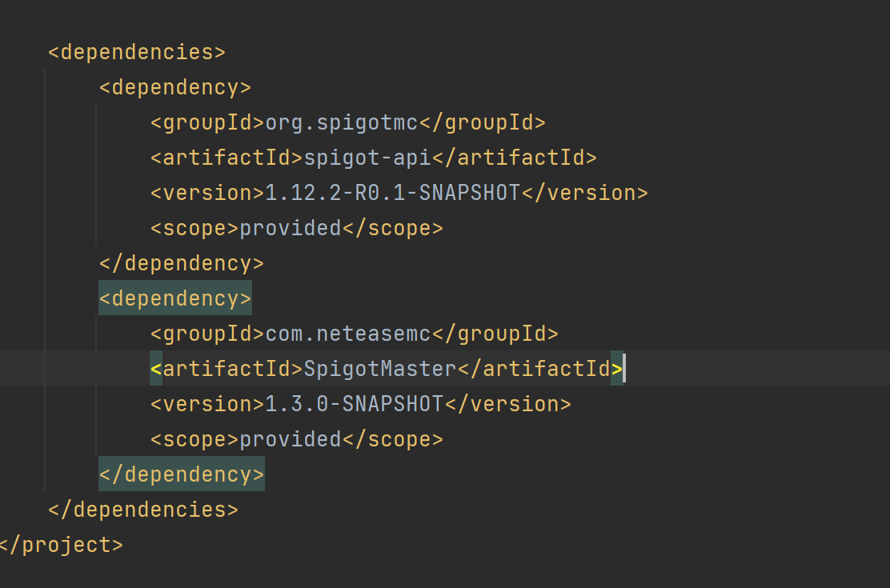This screenshot has height=588, width=890.
Task: Click the closing project tag
Action: tap(61, 545)
